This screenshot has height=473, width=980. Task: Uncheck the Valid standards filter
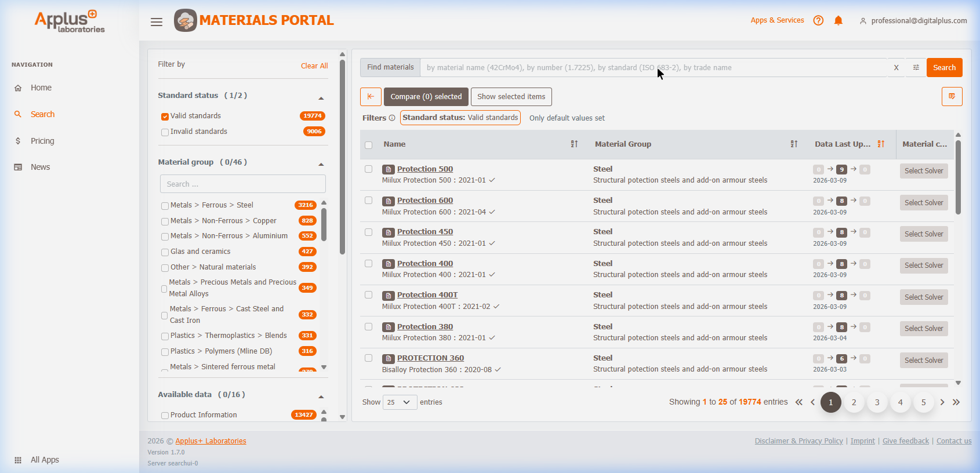click(165, 117)
